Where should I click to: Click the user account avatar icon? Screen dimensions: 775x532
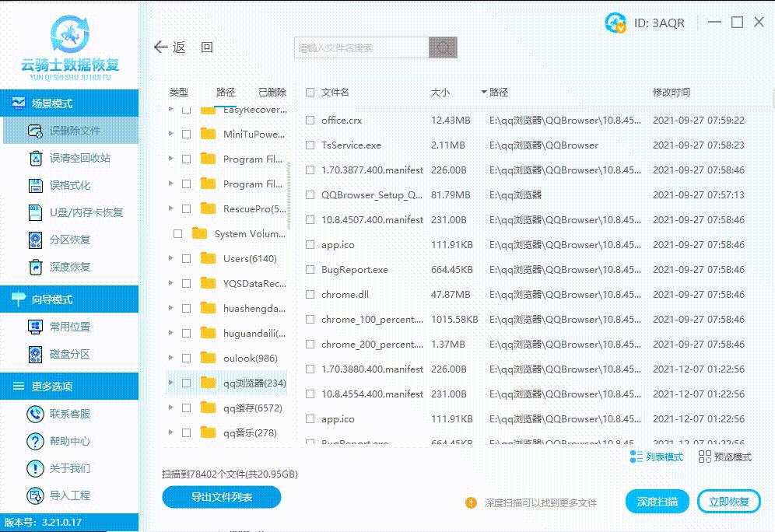click(x=615, y=23)
